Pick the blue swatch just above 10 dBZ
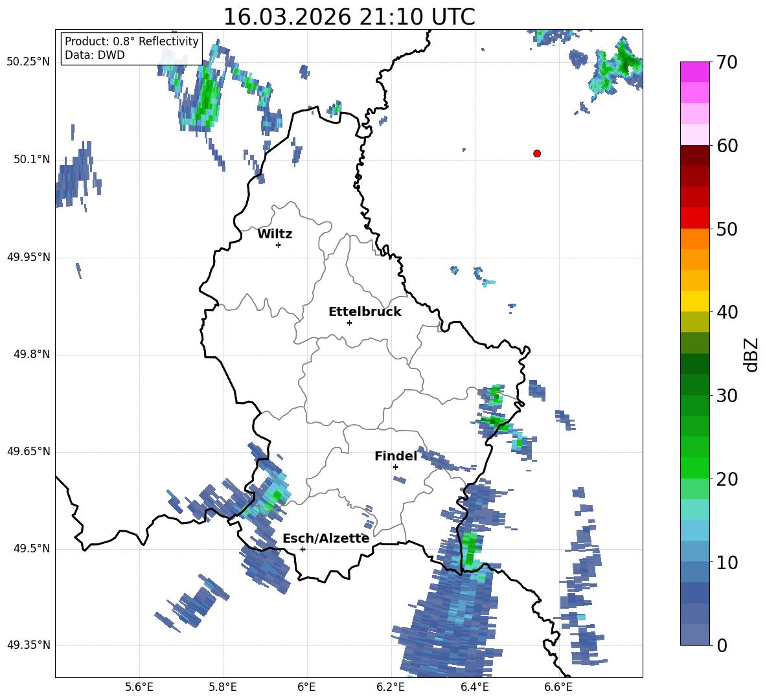The image size is (767, 700). tap(694, 551)
